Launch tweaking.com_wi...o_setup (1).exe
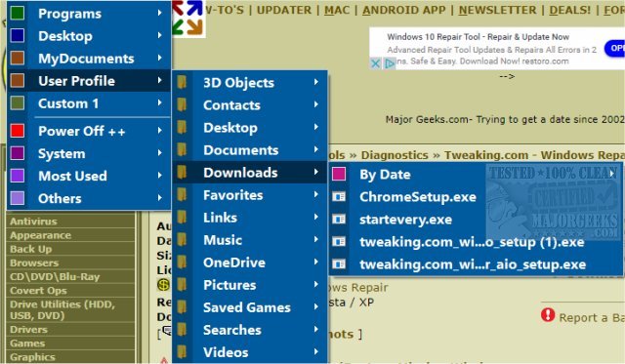 click(476, 242)
